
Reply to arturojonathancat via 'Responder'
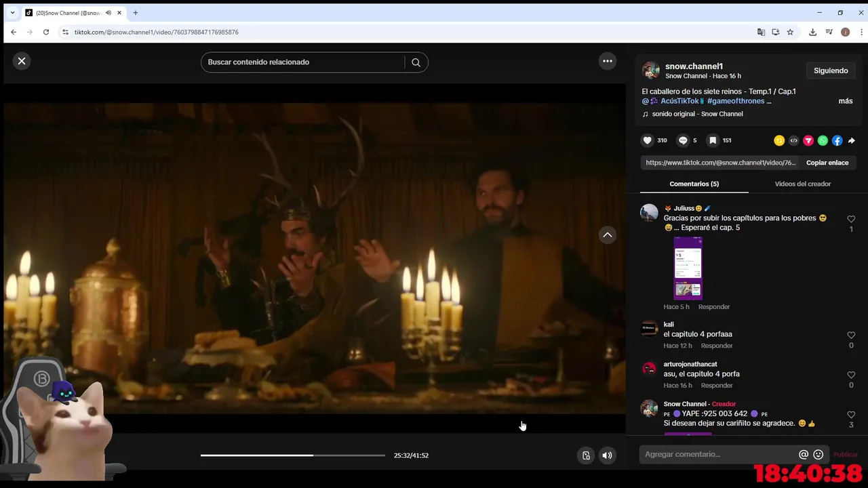(717, 386)
